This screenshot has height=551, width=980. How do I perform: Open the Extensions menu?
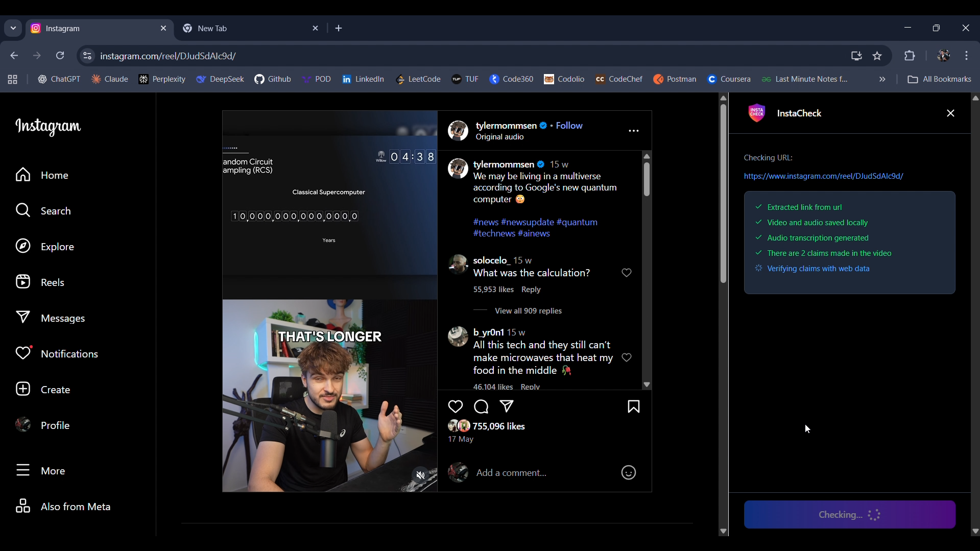point(910,56)
